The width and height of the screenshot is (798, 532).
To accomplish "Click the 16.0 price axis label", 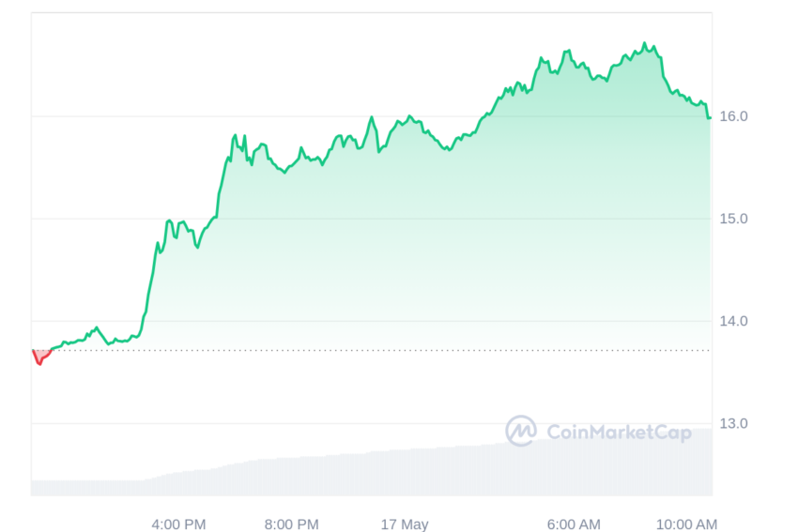I will click(x=733, y=116).
